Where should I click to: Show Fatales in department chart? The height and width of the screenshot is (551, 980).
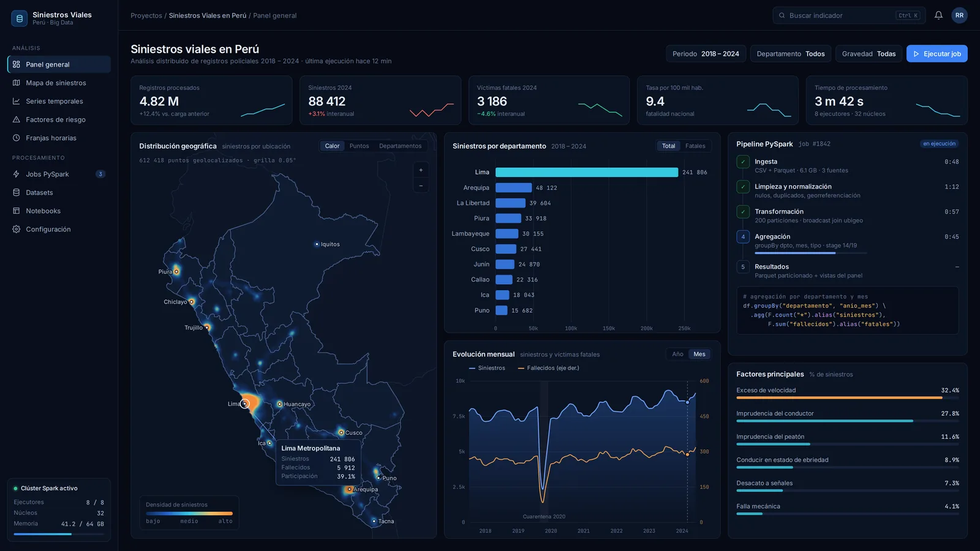click(x=695, y=146)
